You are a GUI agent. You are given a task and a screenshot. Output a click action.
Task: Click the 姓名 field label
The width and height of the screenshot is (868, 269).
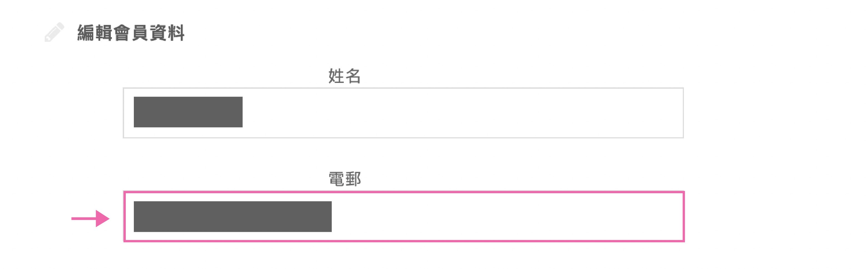pyautogui.click(x=344, y=76)
